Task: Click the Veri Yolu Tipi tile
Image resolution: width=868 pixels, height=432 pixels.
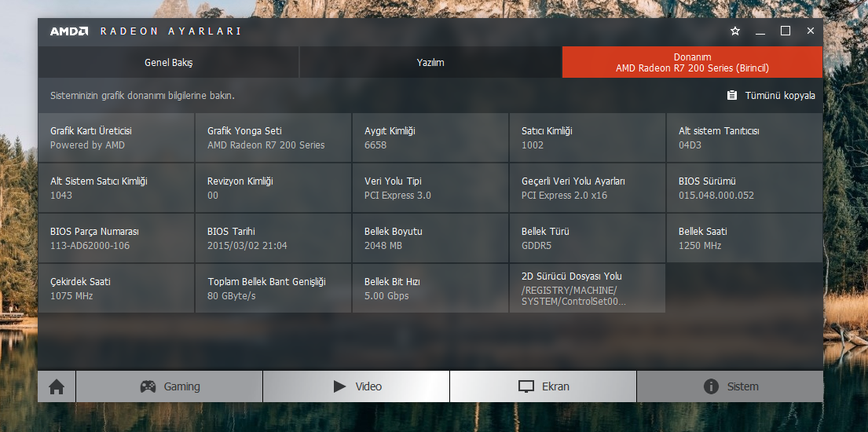Action: 430,188
